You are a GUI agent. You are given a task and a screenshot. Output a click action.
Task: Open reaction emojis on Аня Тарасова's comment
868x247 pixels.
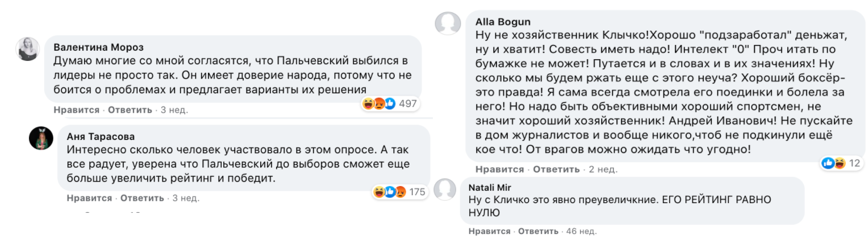(x=390, y=192)
